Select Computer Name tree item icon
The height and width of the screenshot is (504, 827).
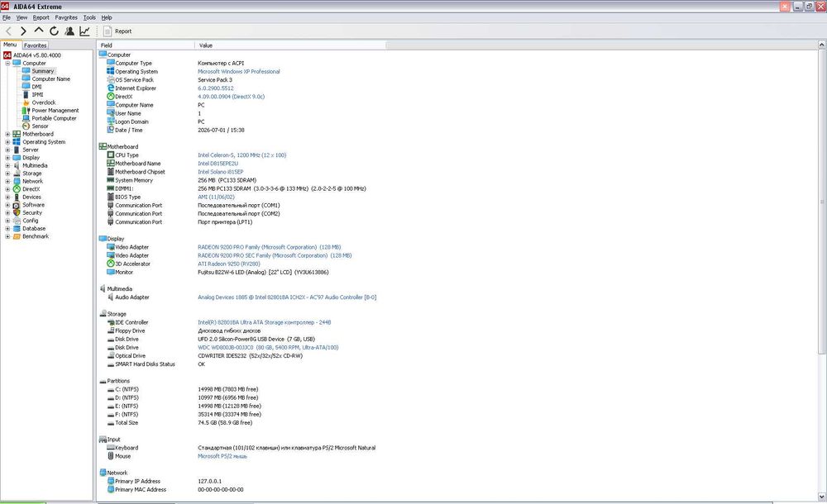pos(26,78)
